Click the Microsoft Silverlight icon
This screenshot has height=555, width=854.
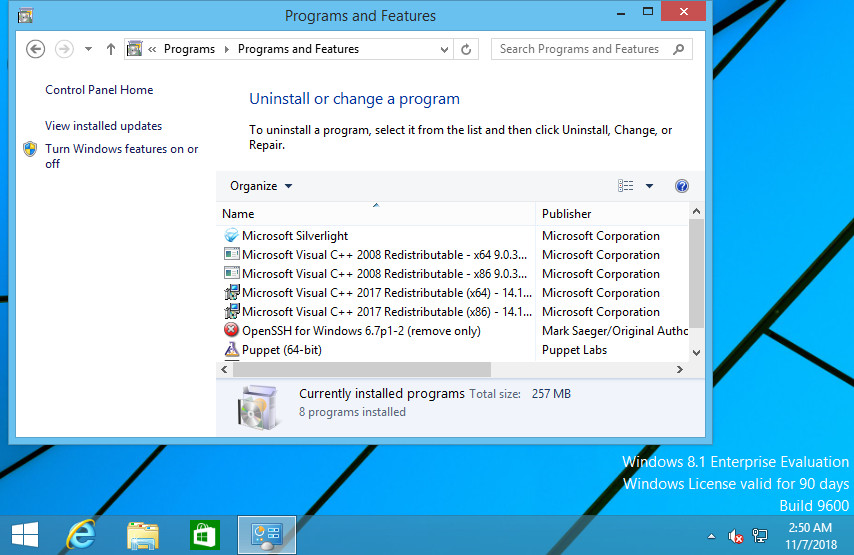coord(231,235)
